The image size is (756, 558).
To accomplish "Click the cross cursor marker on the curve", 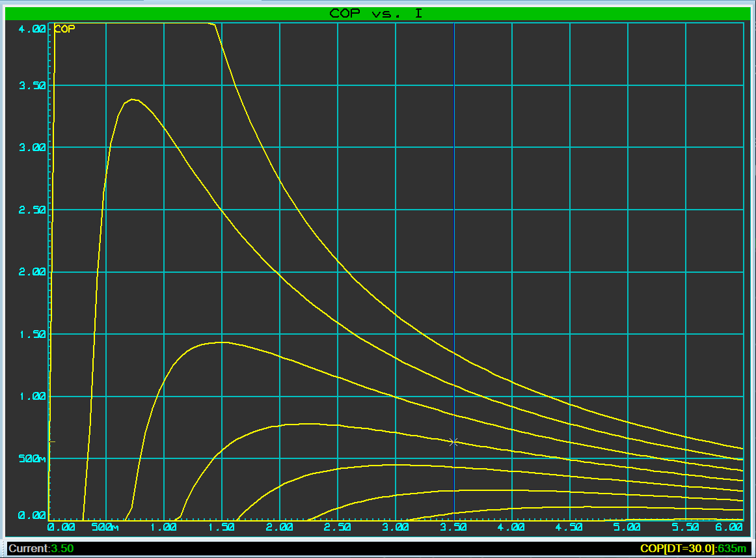I will coord(453,442).
